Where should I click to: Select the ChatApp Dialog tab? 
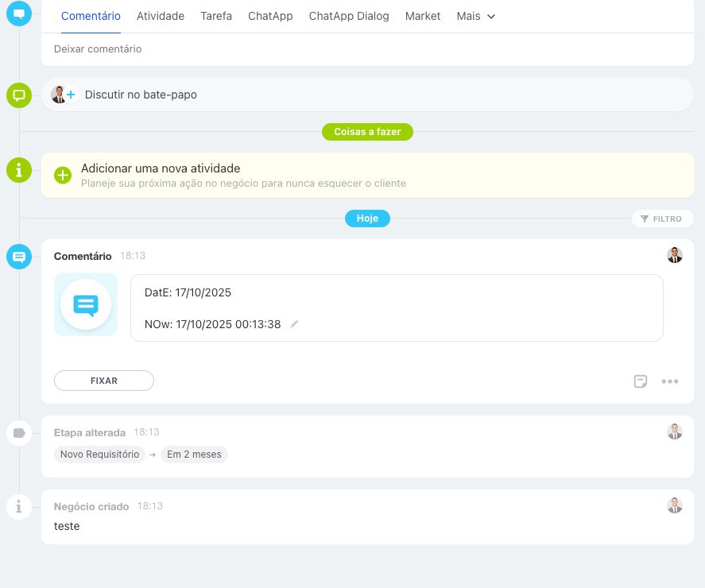349,16
